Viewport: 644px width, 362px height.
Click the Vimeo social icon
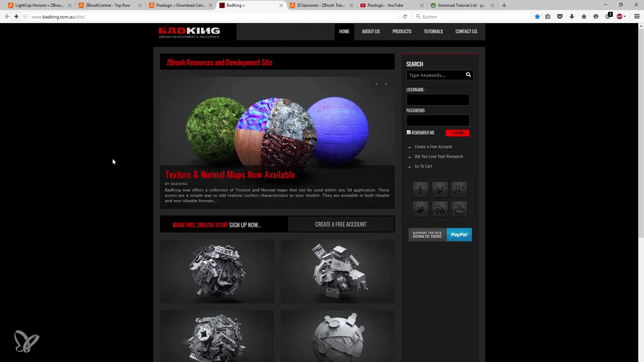(440, 190)
